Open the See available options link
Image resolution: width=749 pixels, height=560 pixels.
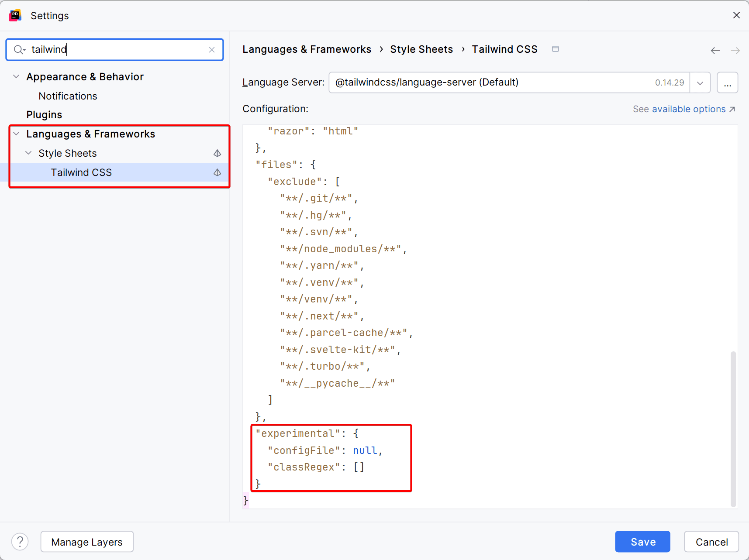pos(684,109)
